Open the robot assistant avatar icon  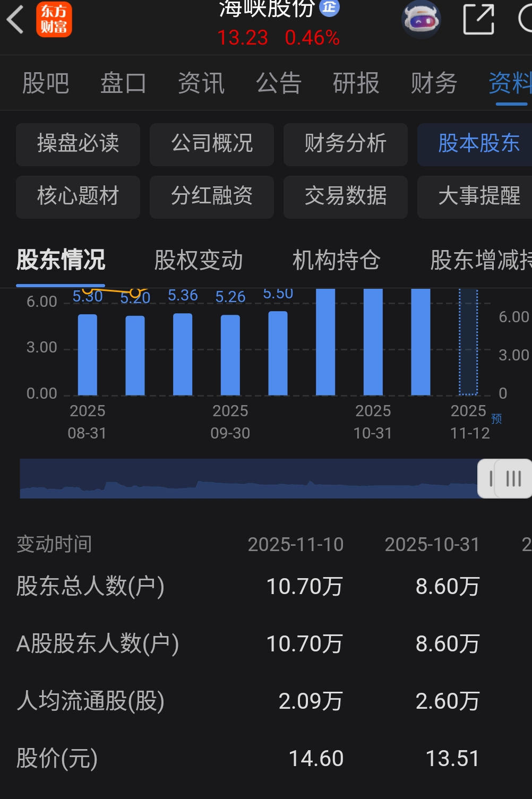coord(421,20)
